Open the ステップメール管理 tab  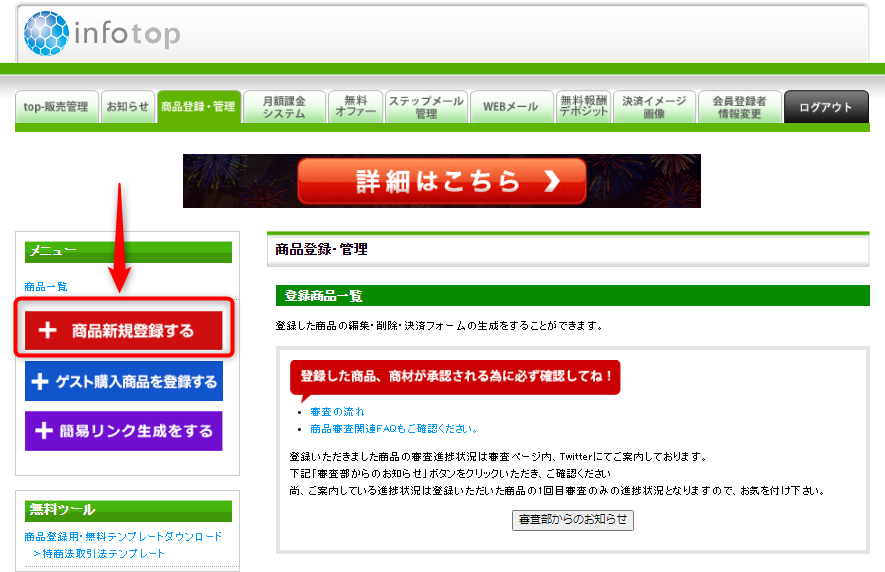click(x=426, y=107)
